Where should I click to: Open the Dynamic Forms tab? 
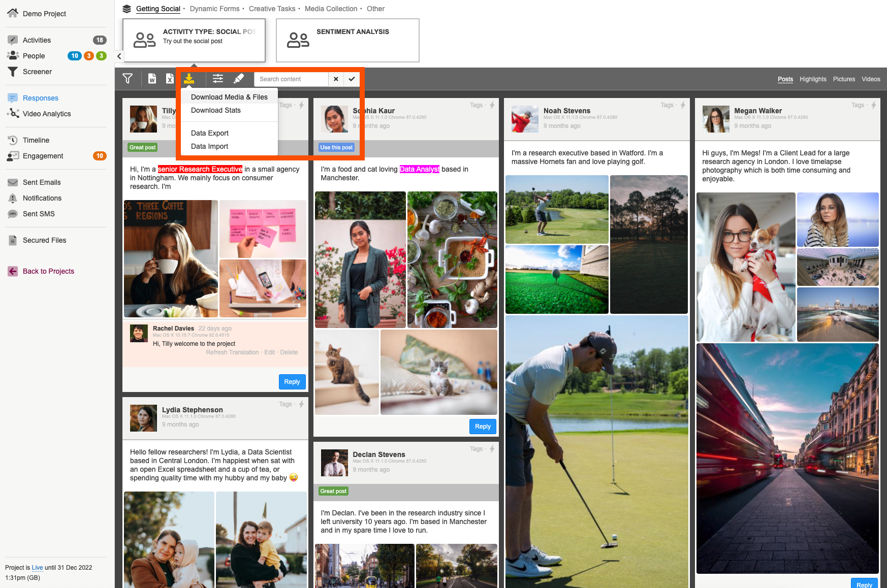point(214,9)
